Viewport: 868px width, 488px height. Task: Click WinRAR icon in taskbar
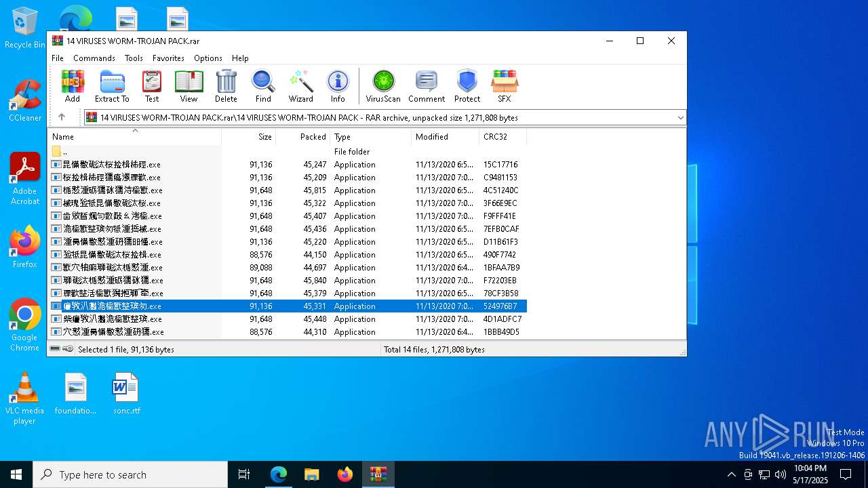(378, 474)
